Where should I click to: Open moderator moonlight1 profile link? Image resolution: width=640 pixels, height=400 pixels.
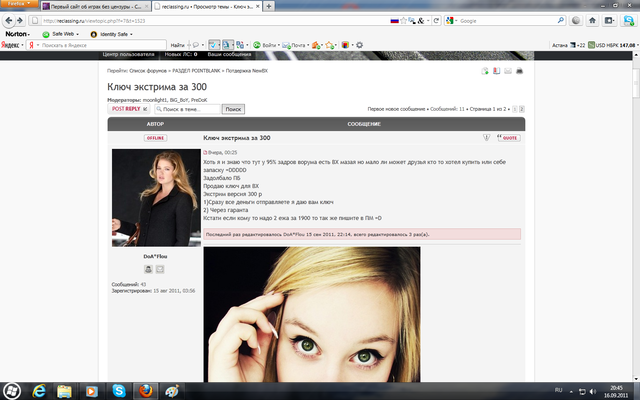pos(155,100)
